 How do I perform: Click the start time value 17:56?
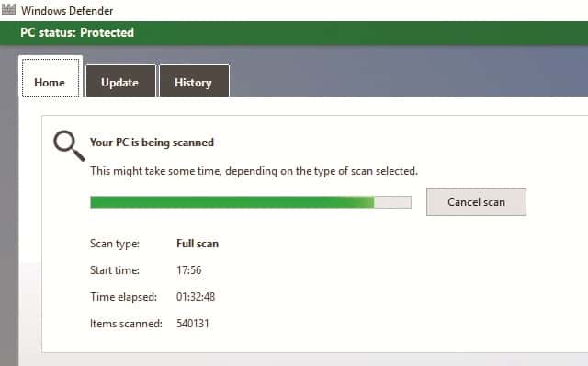click(x=189, y=270)
